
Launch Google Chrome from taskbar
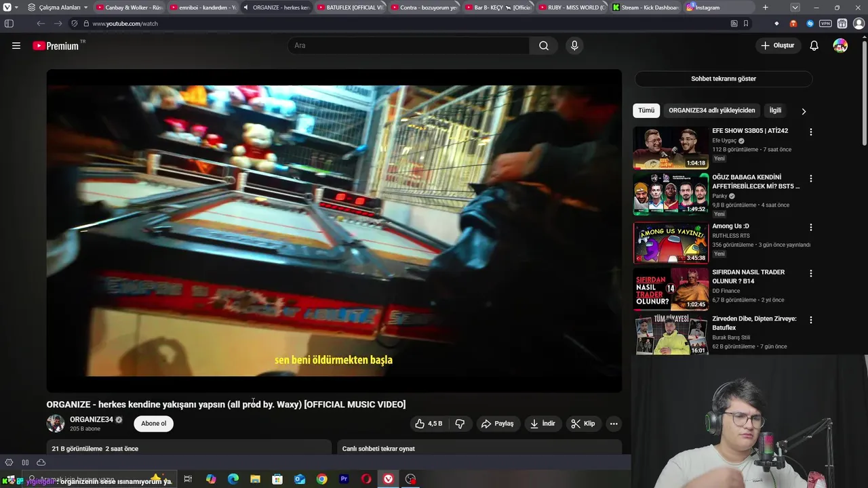(x=321, y=479)
